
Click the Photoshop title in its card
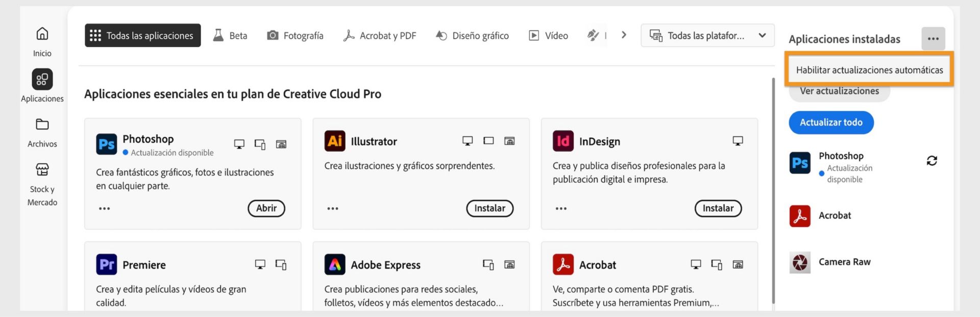[x=148, y=139]
